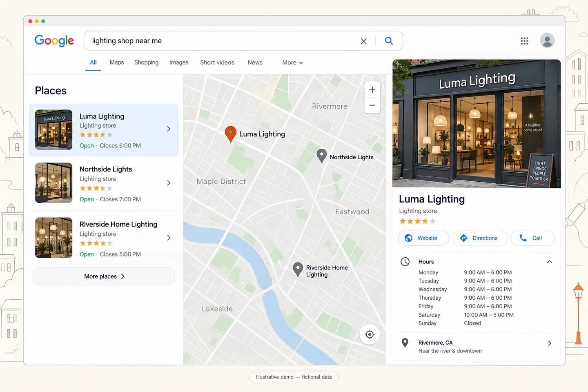This screenshot has height=392, width=588.
Task: Clear the search box with the X icon
Action: click(x=363, y=41)
